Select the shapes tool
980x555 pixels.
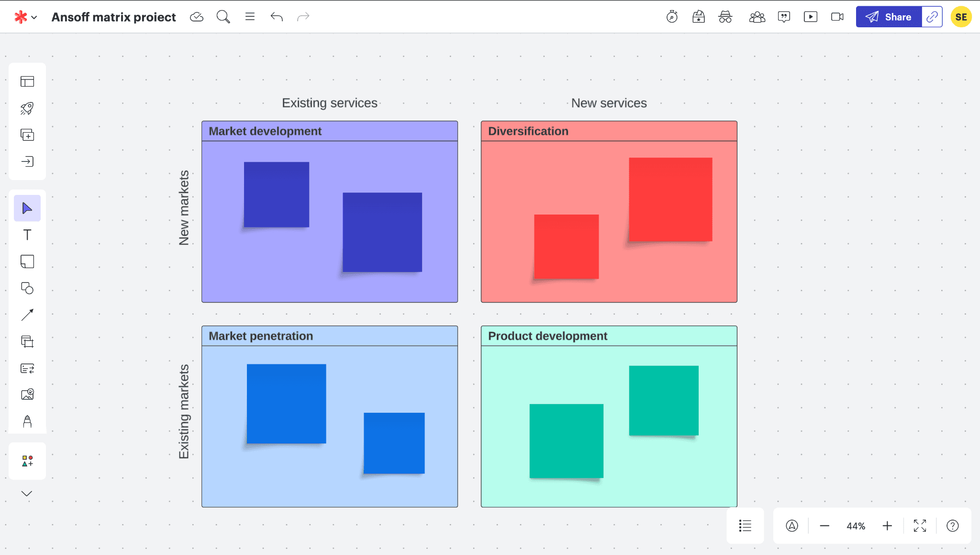[27, 288]
